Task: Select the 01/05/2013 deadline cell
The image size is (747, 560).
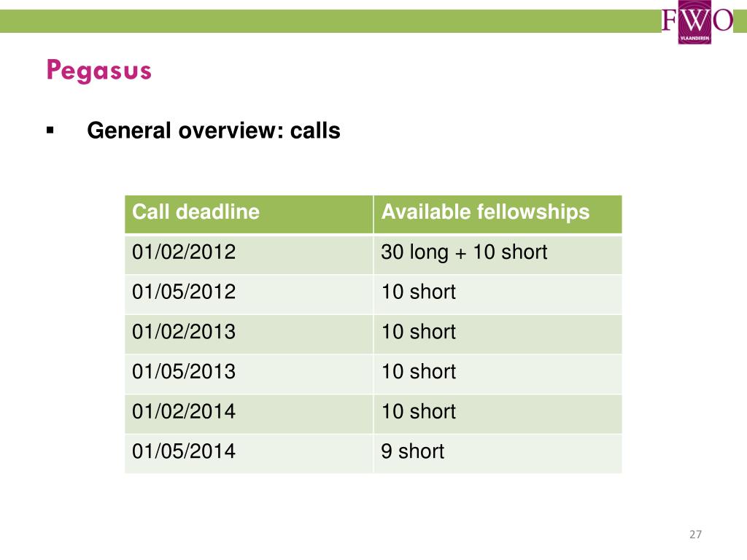Action: pyautogui.click(x=249, y=374)
